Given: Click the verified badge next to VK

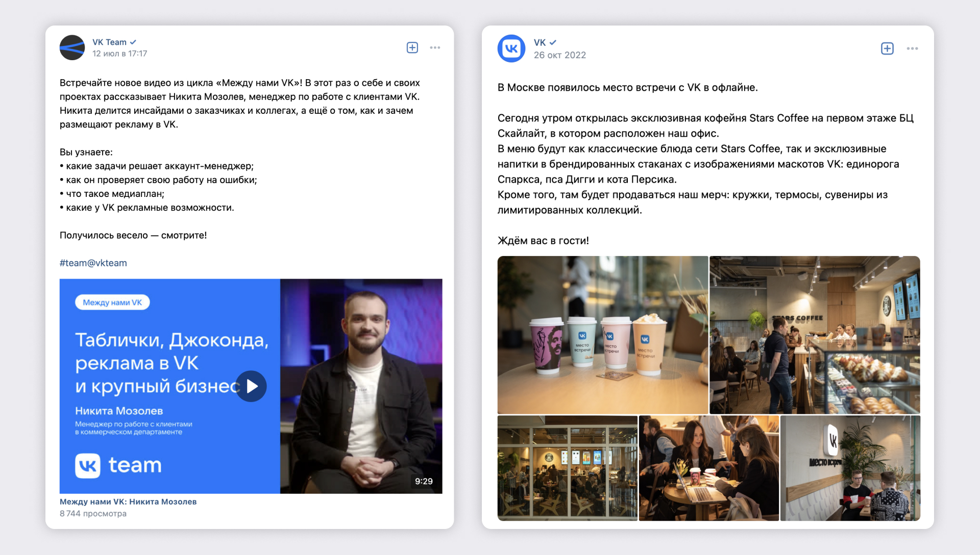Looking at the screenshot, I should pyautogui.click(x=553, y=42).
